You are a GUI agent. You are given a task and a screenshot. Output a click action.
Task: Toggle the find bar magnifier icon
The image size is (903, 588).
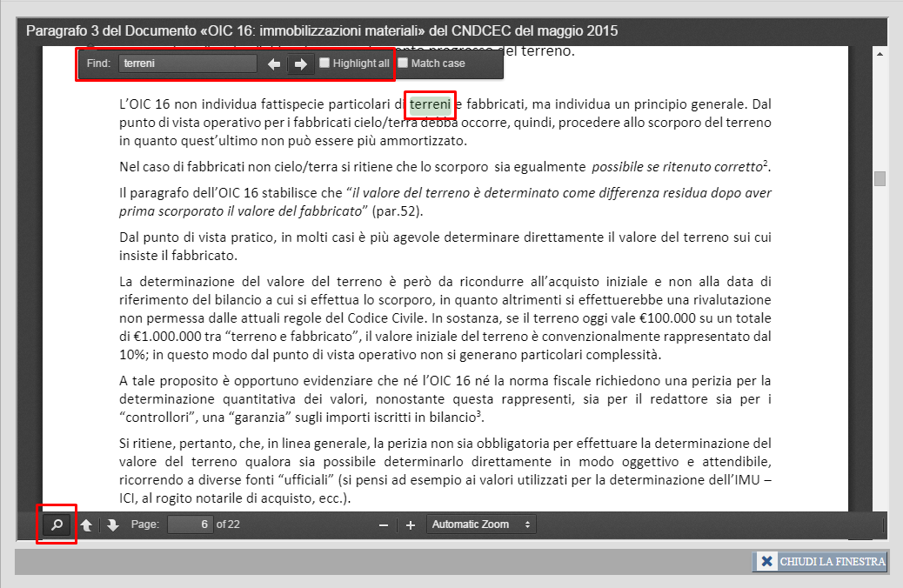[x=57, y=525]
